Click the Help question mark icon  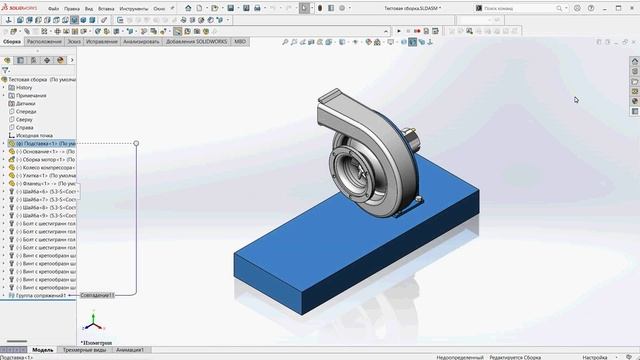[x=591, y=8]
